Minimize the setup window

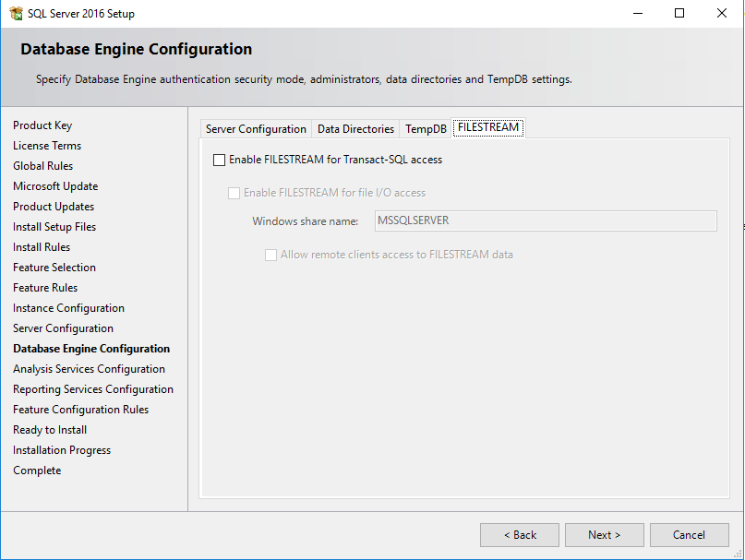638,13
